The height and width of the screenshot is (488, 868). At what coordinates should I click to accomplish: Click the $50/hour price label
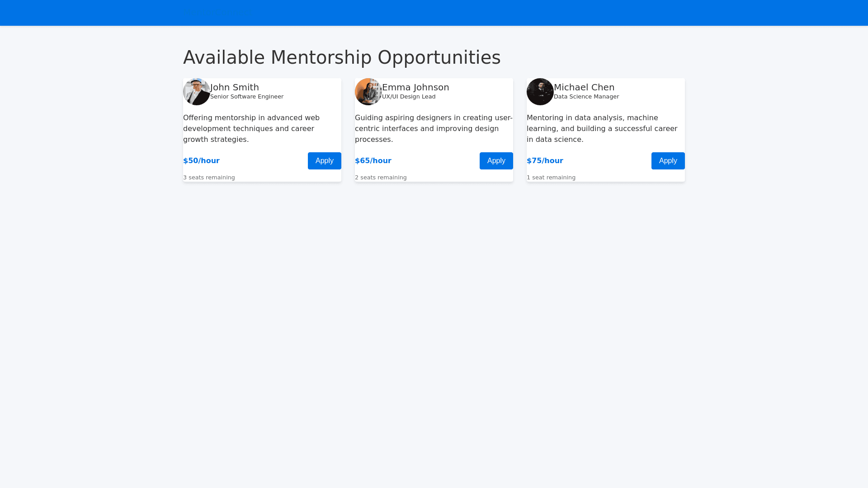201,161
